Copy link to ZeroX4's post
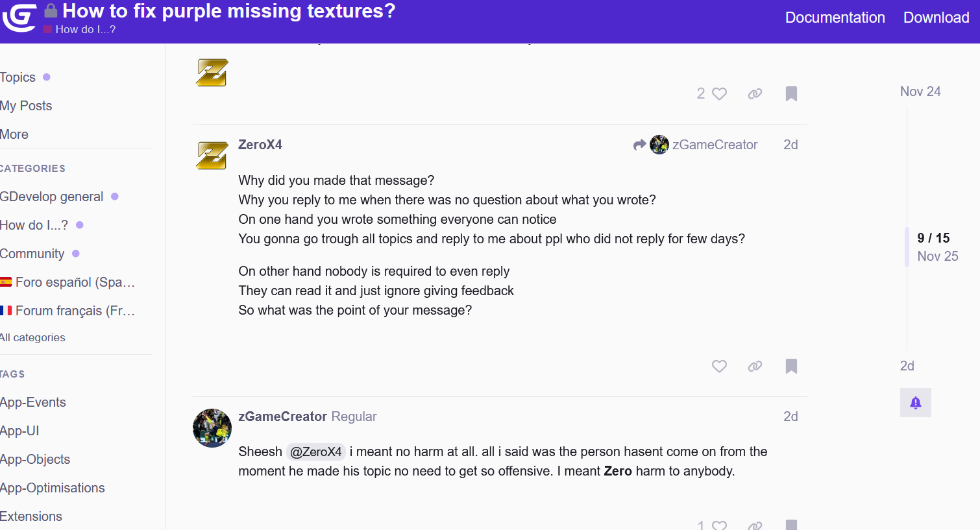980x530 pixels. [x=755, y=367]
